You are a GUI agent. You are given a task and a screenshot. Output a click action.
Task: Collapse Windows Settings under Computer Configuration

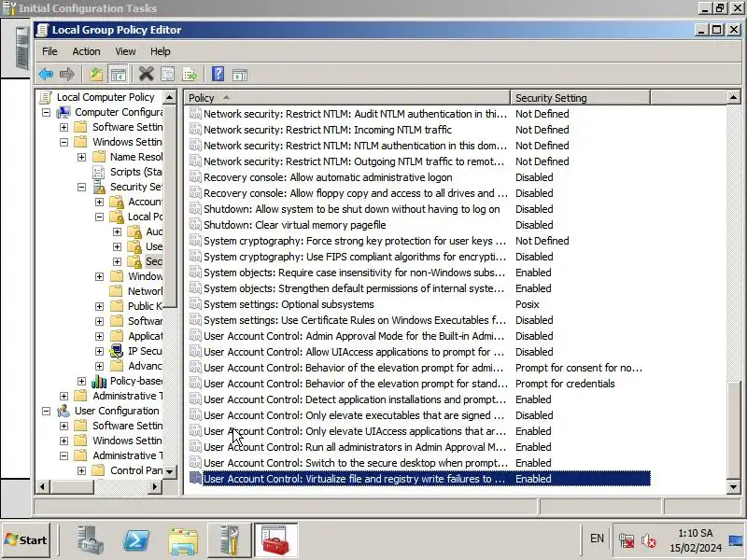click(x=63, y=142)
